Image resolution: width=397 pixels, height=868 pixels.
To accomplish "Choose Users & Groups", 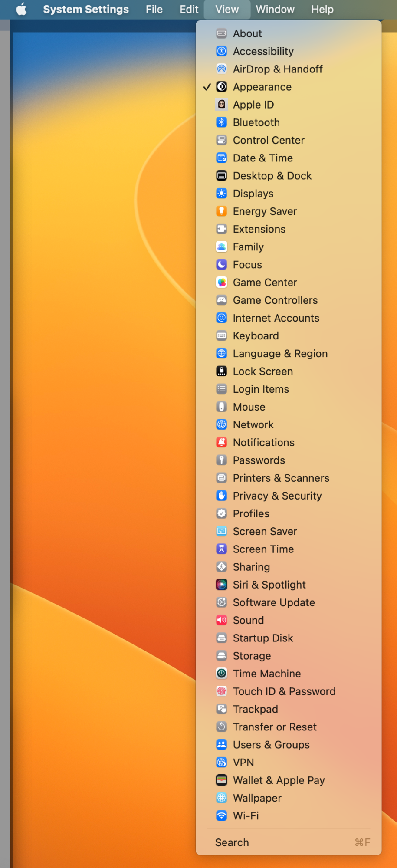I will pyautogui.click(x=289, y=745).
